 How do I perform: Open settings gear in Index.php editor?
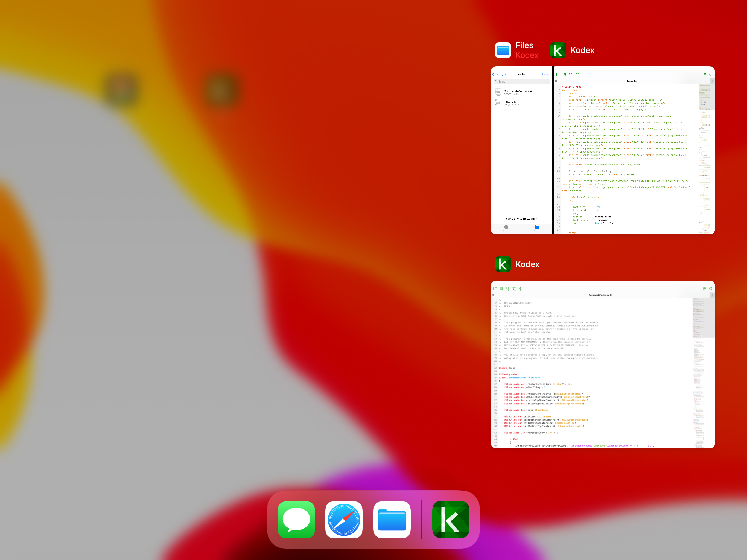[x=711, y=74]
